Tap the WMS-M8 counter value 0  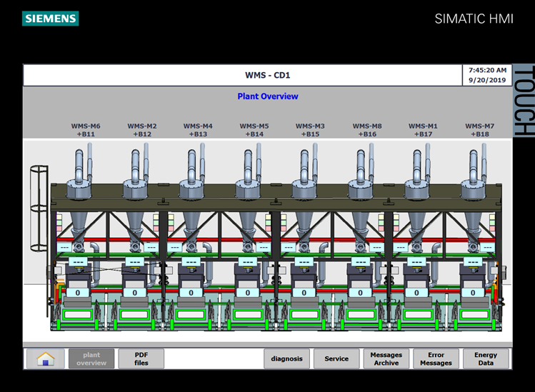click(360, 293)
